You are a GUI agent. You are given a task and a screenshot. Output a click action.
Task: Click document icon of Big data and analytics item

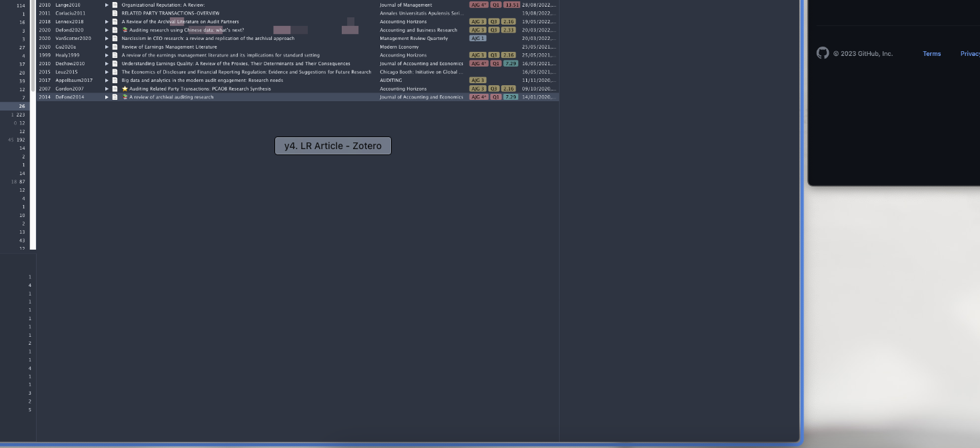coord(115,80)
